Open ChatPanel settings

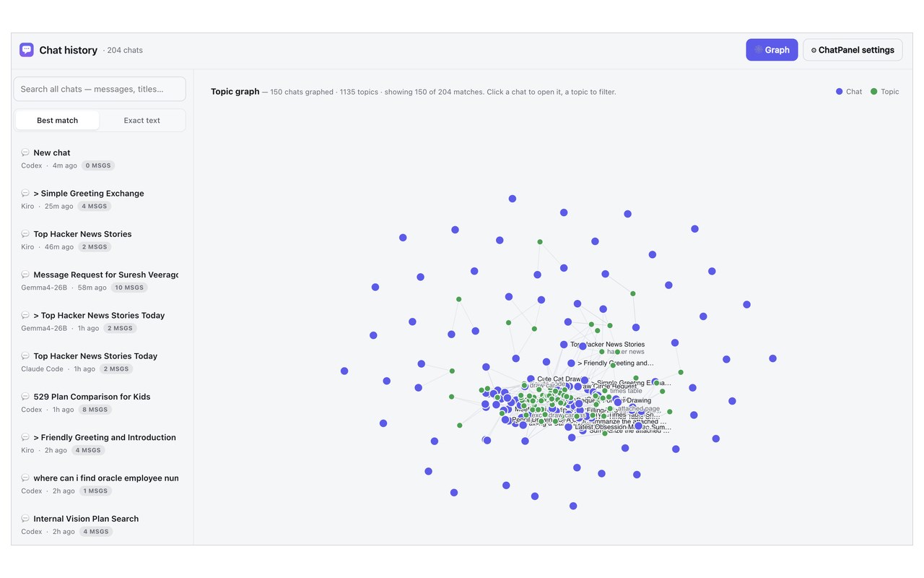(853, 50)
